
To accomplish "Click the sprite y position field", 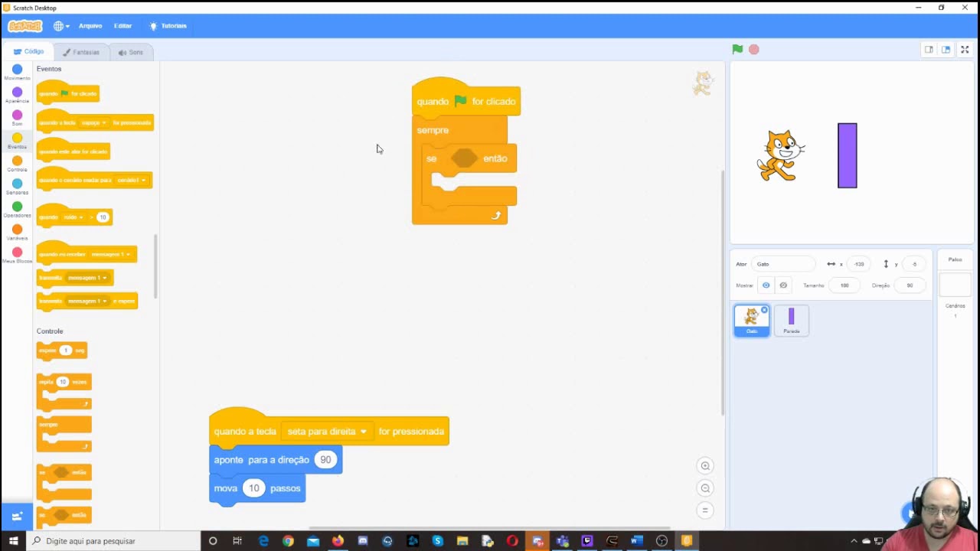I will 914,264.
